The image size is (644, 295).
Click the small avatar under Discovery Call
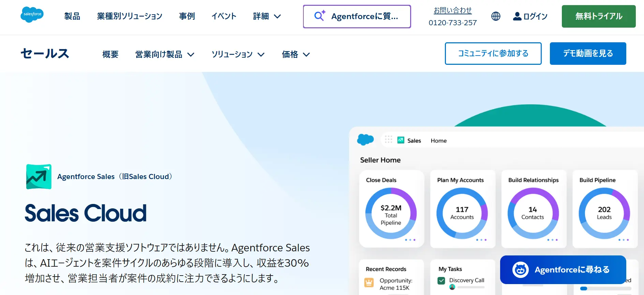pyautogui.click(x=452, y=287)
